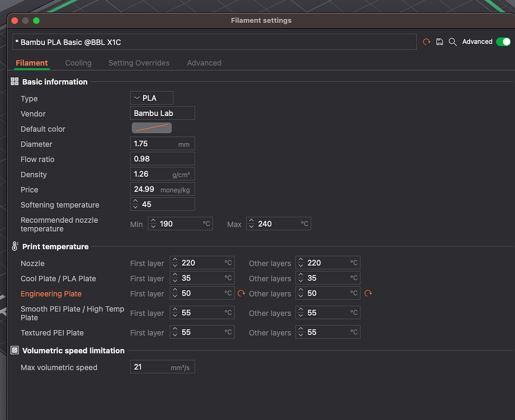Decrease Softening temperature with down arrow

click(x=136, y=207)
